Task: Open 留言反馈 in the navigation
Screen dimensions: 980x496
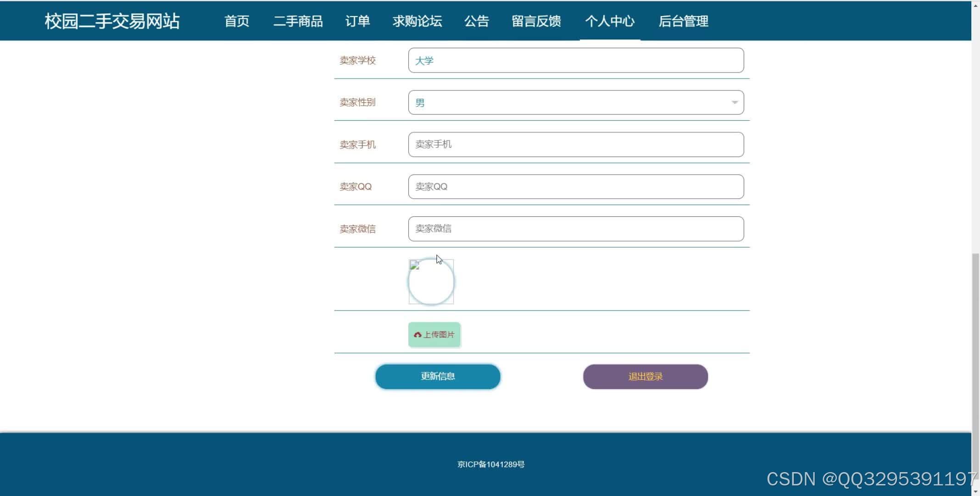Action: pos(536,21)
